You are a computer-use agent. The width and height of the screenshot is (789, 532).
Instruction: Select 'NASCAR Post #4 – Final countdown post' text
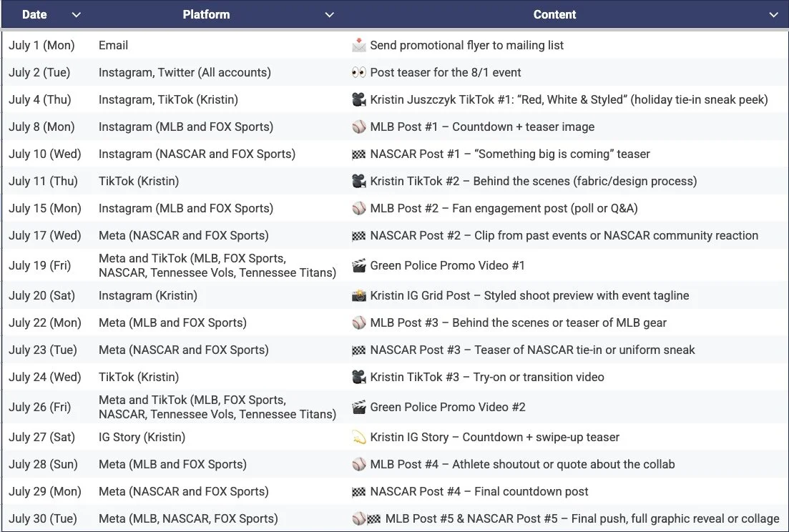(x=479, y=492)
